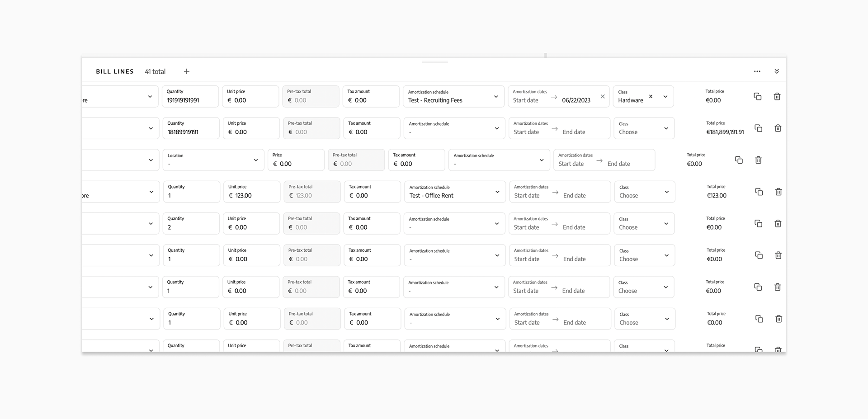Edit the unit price field showing 123.00

pyautogui.click(x=252, y=192)
